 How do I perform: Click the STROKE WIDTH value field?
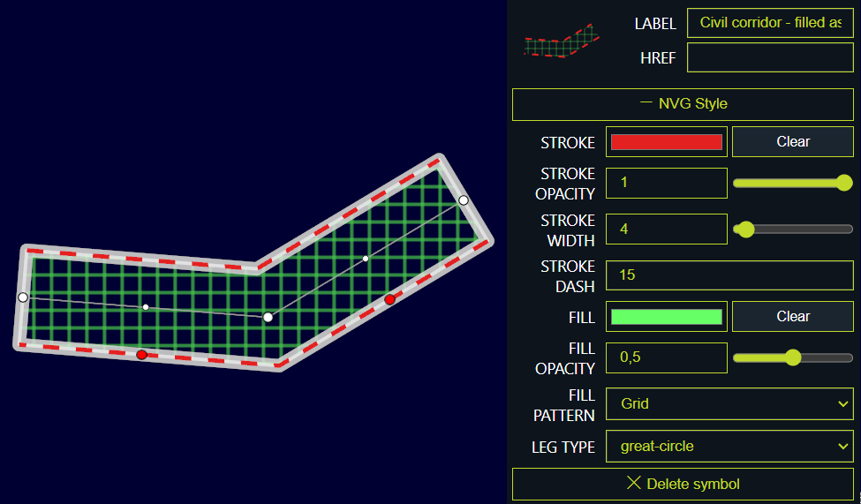pos(666,229)
